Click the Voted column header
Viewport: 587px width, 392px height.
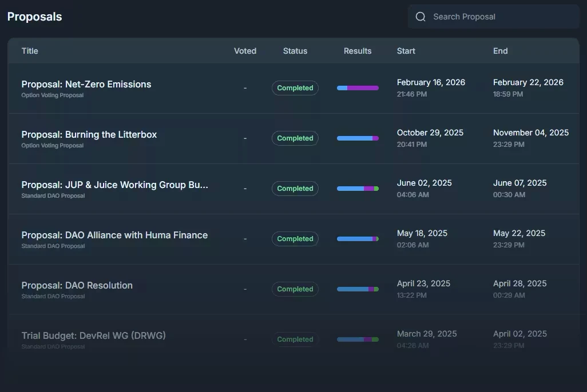(x=245, y=51)
